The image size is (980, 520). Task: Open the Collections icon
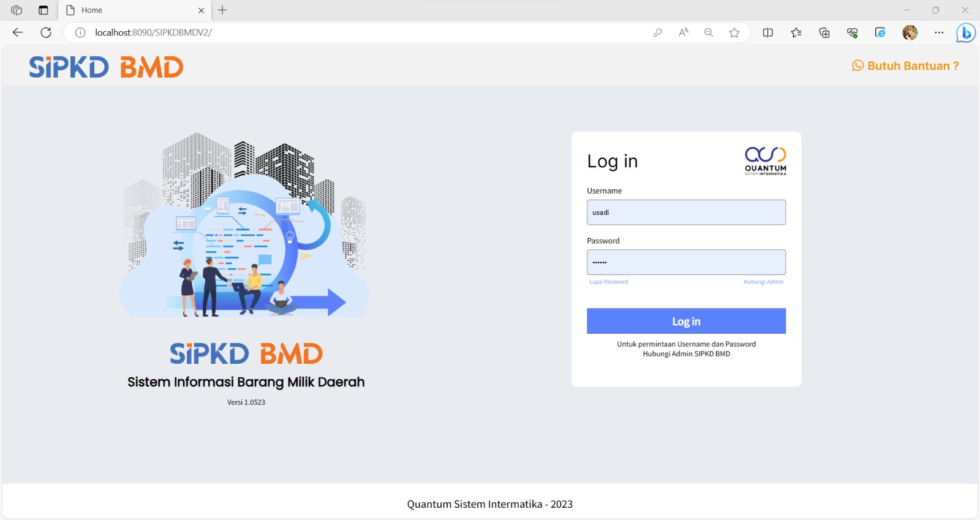pos(824,32)
